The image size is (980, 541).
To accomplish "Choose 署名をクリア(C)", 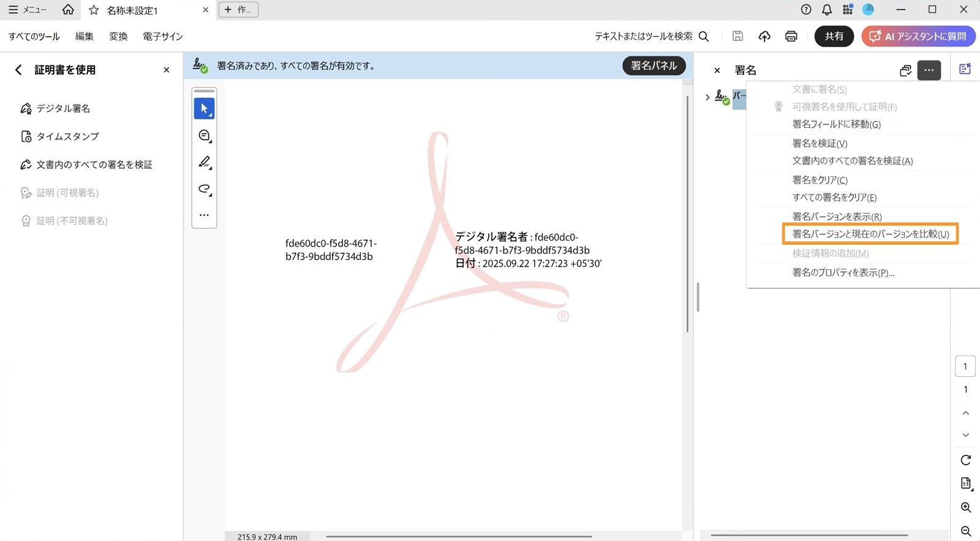I will [820, 180].
